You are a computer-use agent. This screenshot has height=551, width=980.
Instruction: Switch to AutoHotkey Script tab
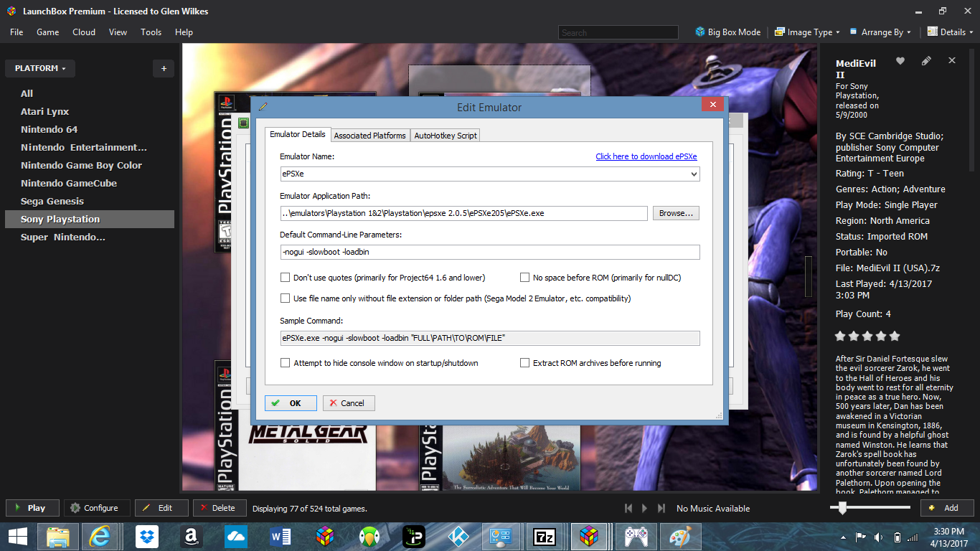(446, 135)
